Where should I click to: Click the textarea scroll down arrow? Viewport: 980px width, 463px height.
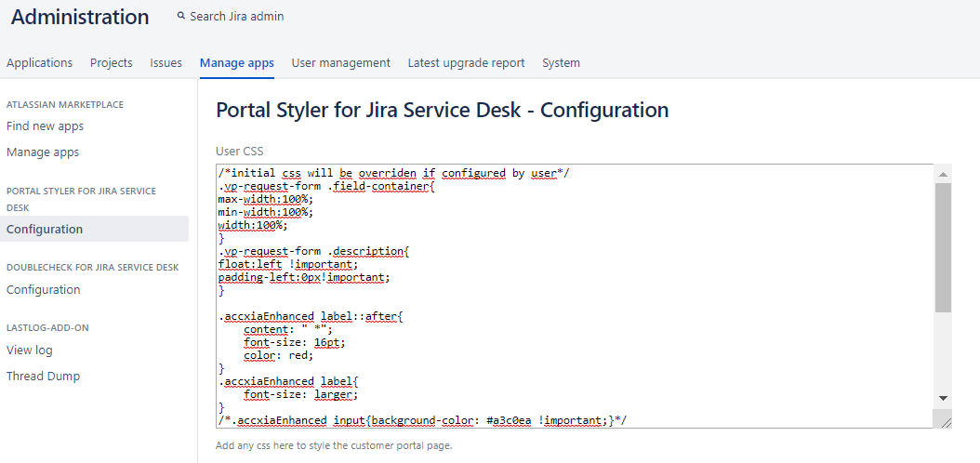point(943,398)
